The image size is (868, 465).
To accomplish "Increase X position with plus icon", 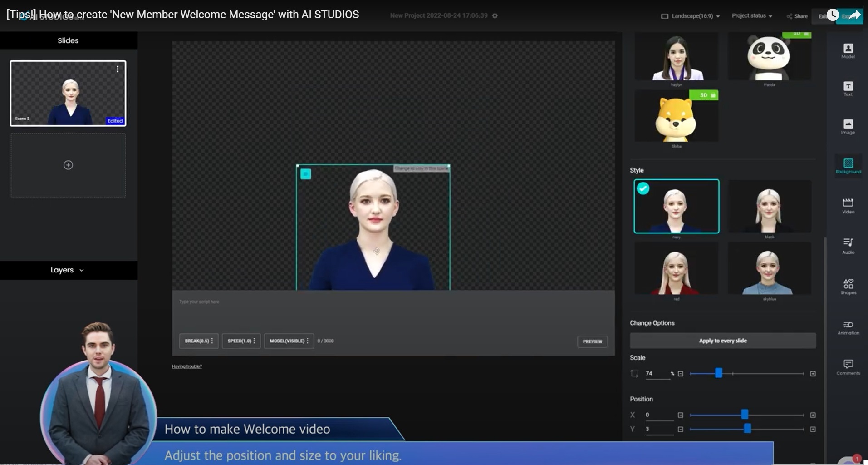I will (813, 415).
